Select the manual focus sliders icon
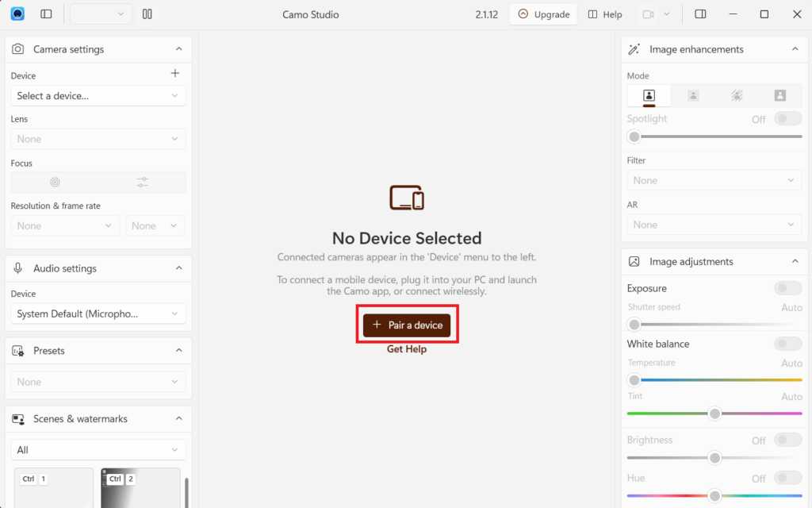 point(143,182)
